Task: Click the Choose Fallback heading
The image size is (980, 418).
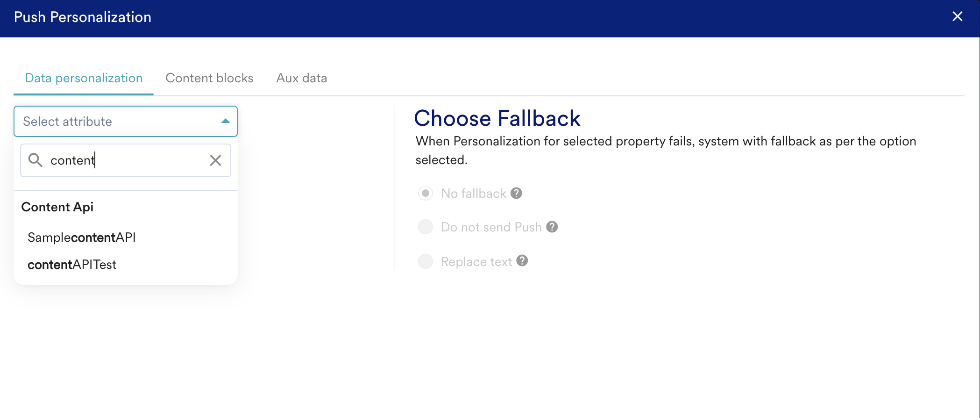Action: 497,118
